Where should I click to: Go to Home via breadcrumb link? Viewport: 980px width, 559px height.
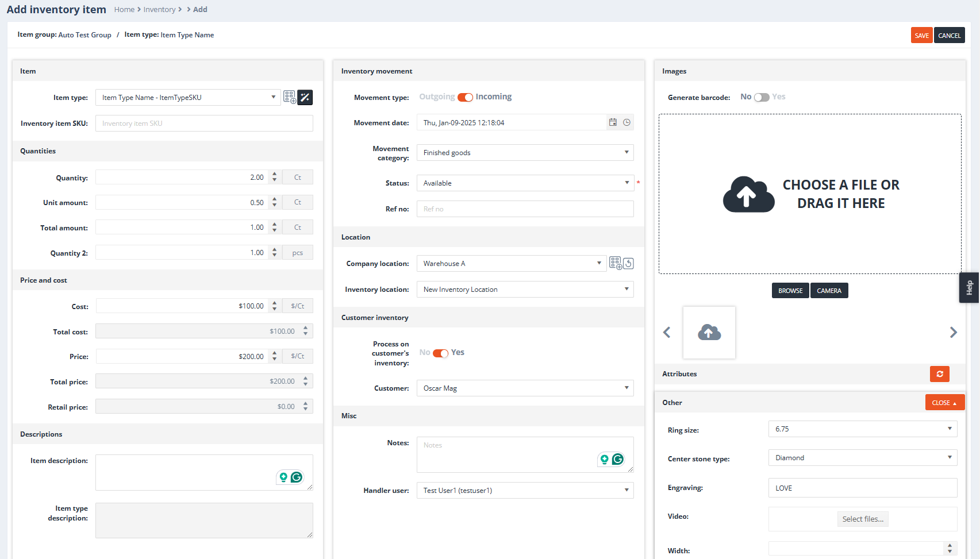pos(124,10)
